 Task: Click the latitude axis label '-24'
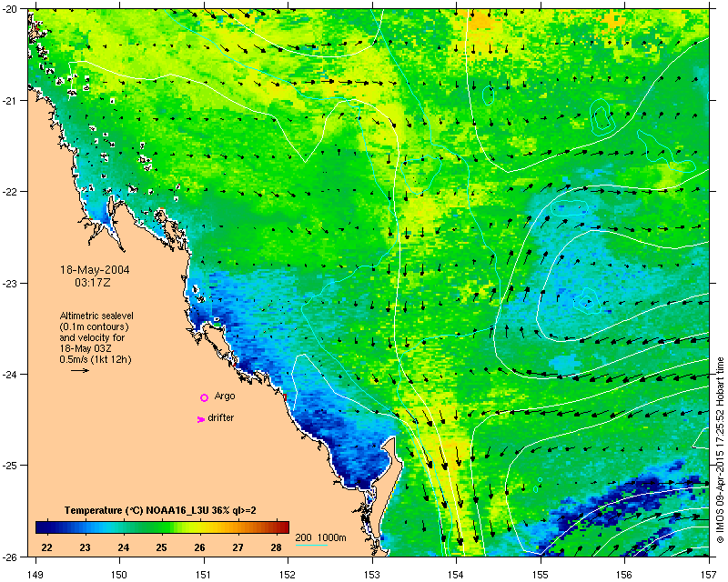9,374
